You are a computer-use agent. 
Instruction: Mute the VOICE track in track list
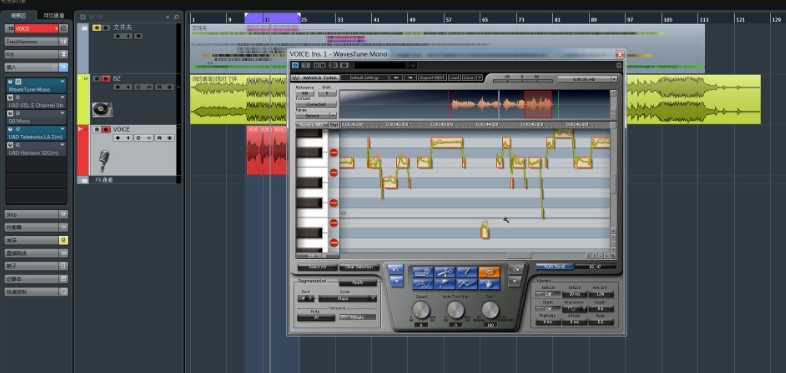97,129
